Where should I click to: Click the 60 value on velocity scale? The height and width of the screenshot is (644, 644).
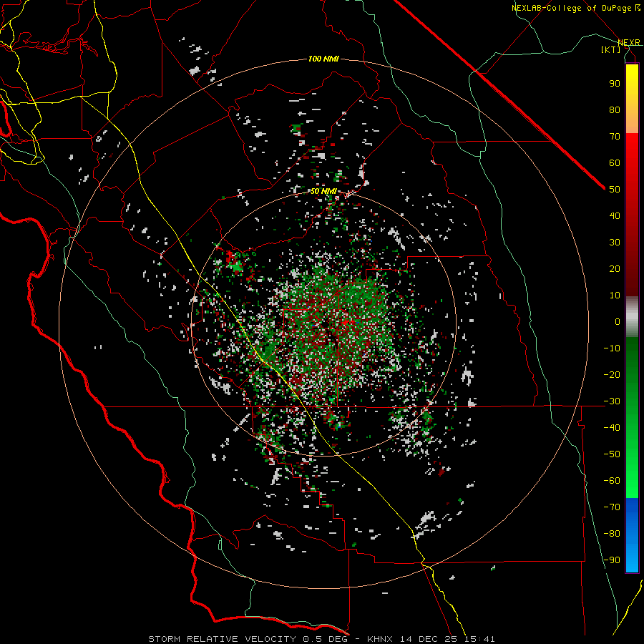point(615,163)
